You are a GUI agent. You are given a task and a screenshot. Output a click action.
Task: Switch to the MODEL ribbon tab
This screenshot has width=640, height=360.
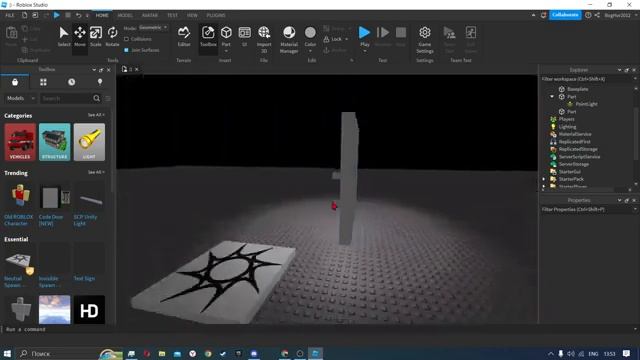tap(125, 15)
